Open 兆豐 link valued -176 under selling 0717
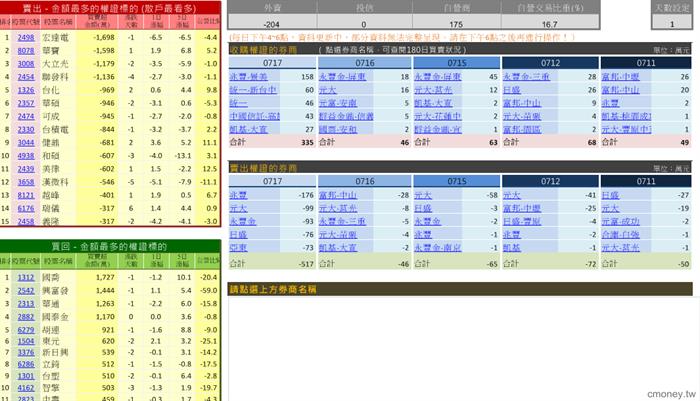 (x=238, y=195)
